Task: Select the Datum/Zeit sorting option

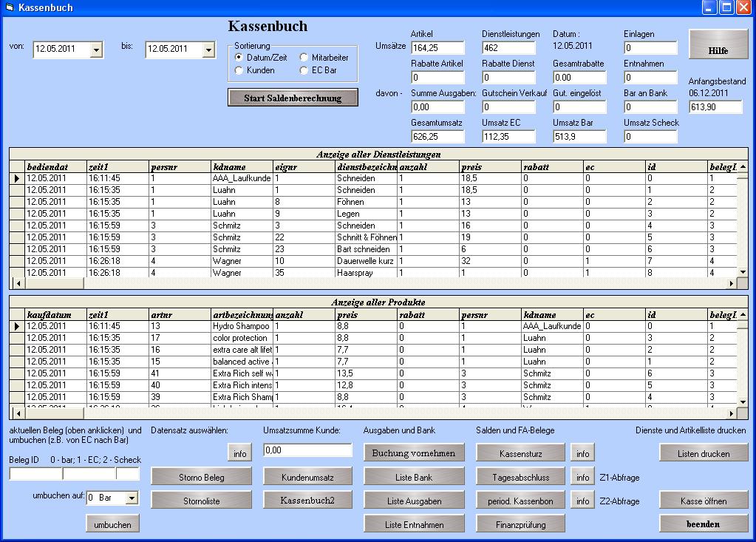Action: (239, 57)
